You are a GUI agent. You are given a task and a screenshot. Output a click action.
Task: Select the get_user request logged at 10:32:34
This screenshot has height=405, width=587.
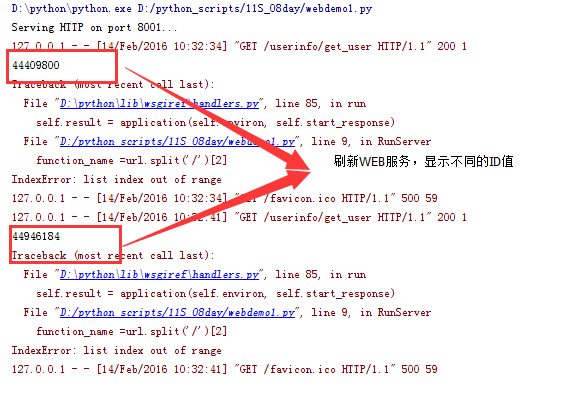[239, 46]
